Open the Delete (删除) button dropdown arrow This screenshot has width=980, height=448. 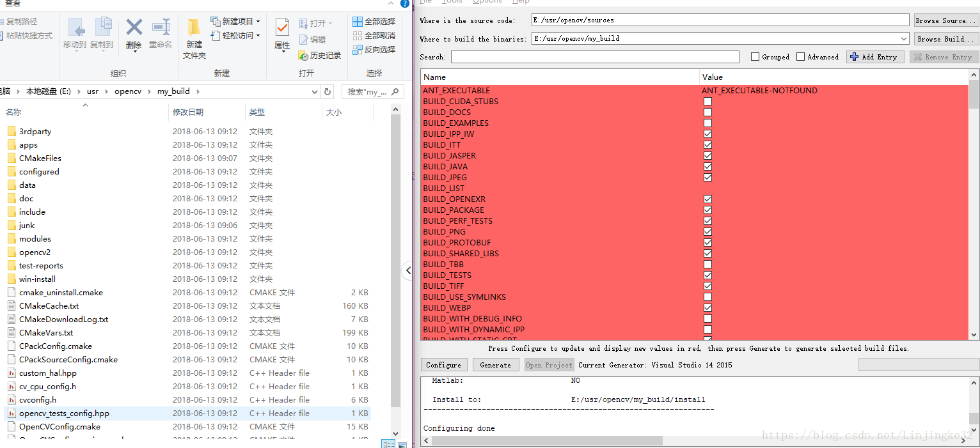click(x=134, y=51)
